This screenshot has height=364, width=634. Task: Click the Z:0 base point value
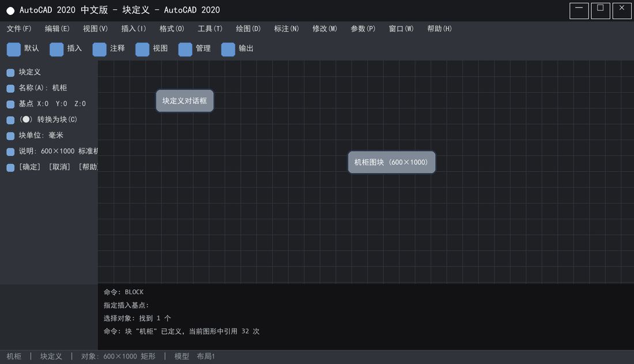[x=80, y=104]
